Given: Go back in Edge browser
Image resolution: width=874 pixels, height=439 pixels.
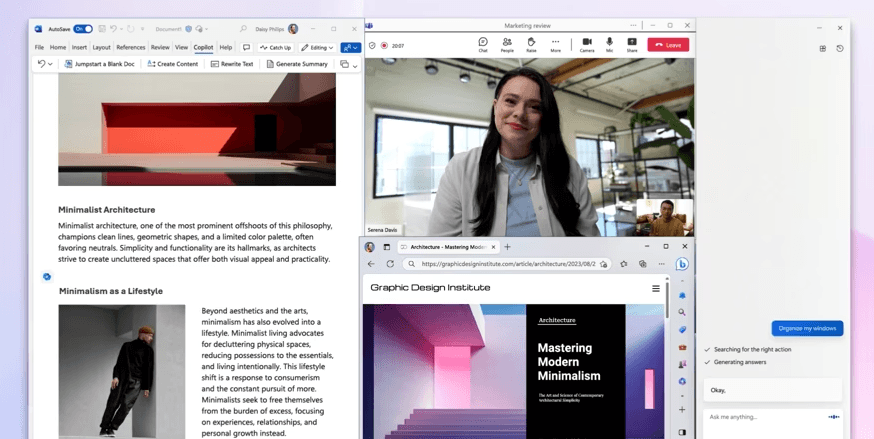Looking at the screenshot, I should (371, 264).
